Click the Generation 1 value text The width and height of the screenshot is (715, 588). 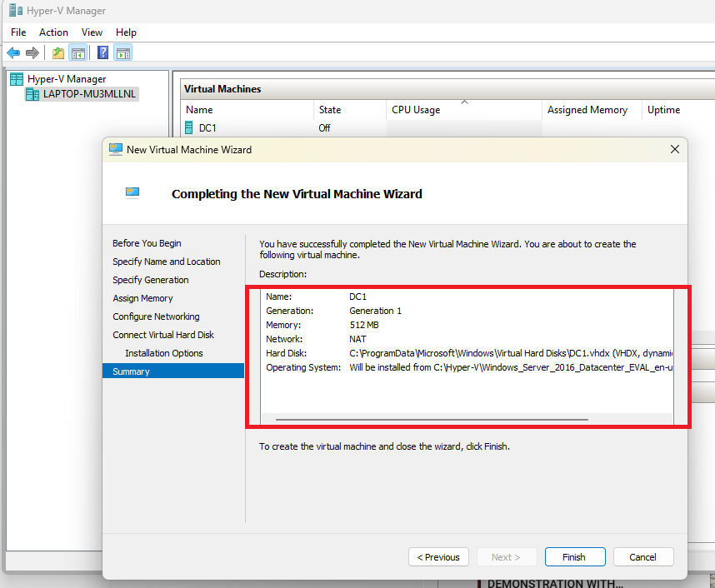[375, 311]
